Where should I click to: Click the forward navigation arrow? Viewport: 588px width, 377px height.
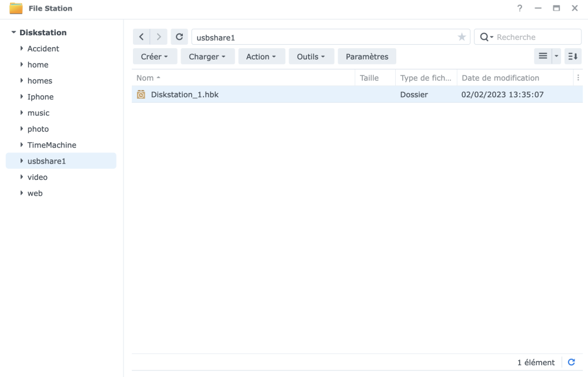(158, 37)
